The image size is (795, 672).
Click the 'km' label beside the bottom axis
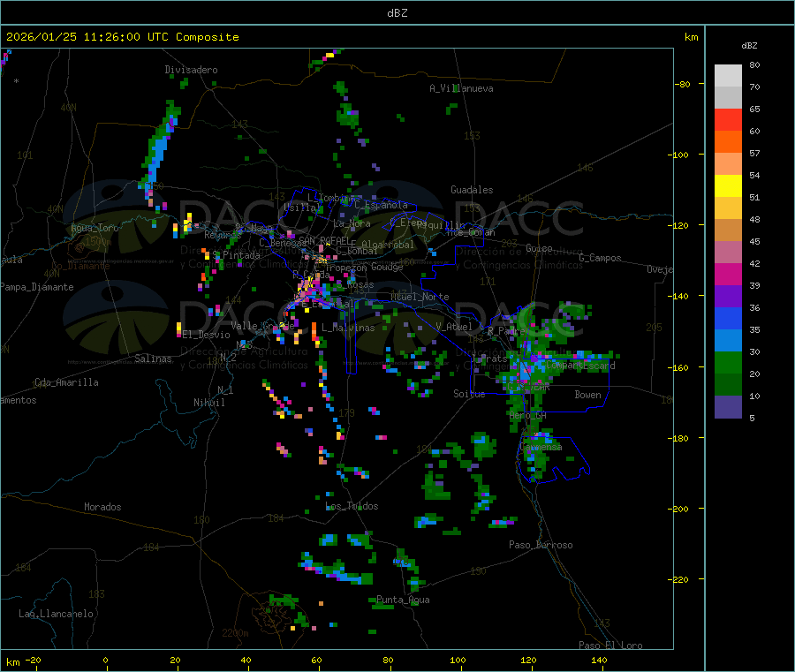[12, 662]
